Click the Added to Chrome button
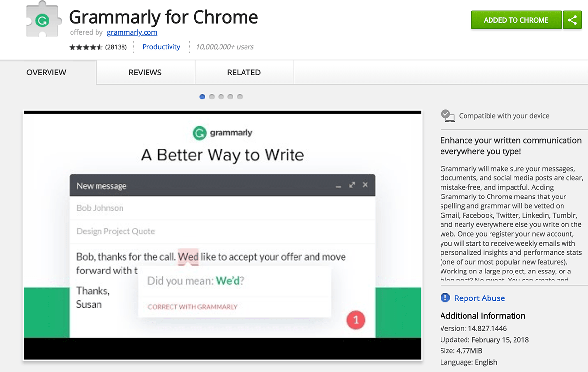 pyautogui.click(x=516, y=20)
